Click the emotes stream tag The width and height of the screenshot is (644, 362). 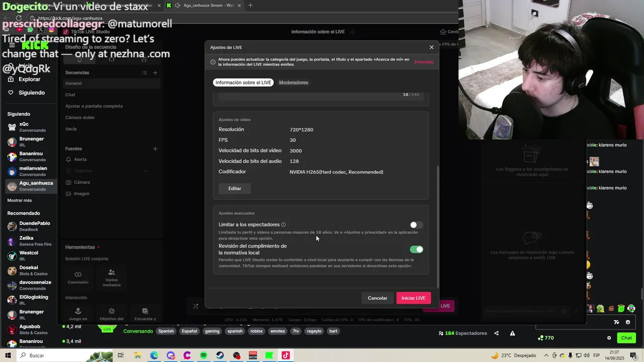(278, 331)
